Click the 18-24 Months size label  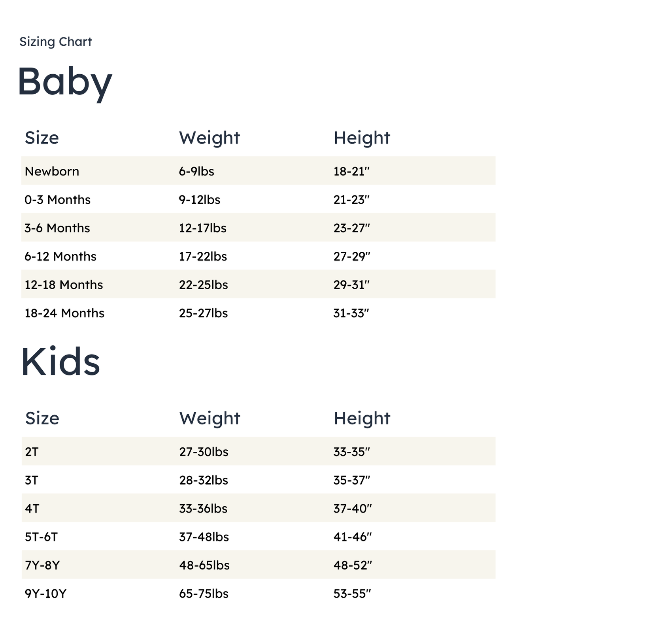(x=64, y=313)
